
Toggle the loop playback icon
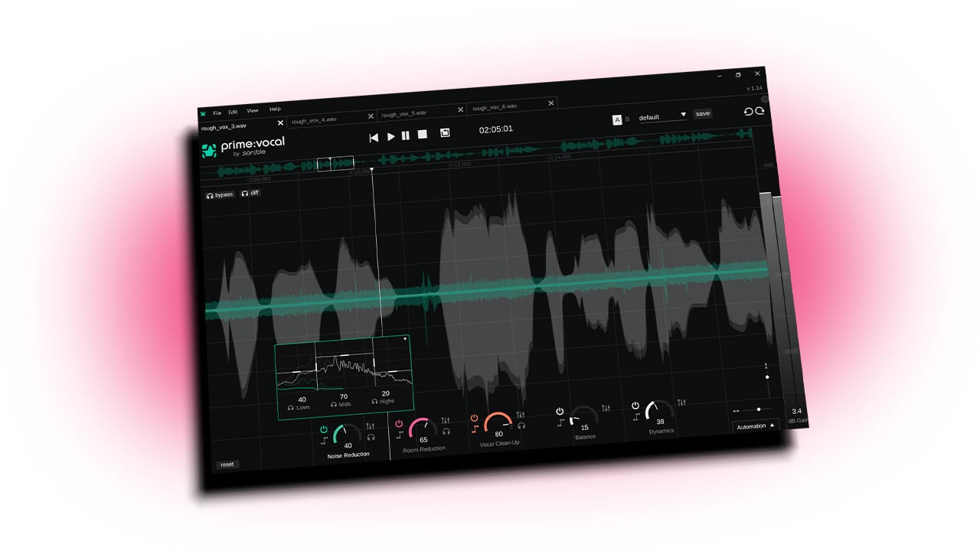click(445, 133)
